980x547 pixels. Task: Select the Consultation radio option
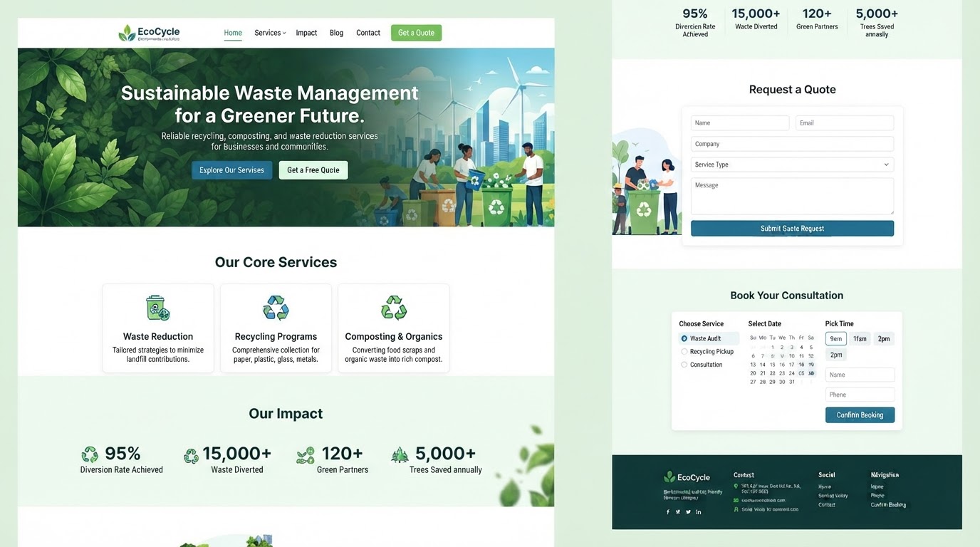click(684, 365)
